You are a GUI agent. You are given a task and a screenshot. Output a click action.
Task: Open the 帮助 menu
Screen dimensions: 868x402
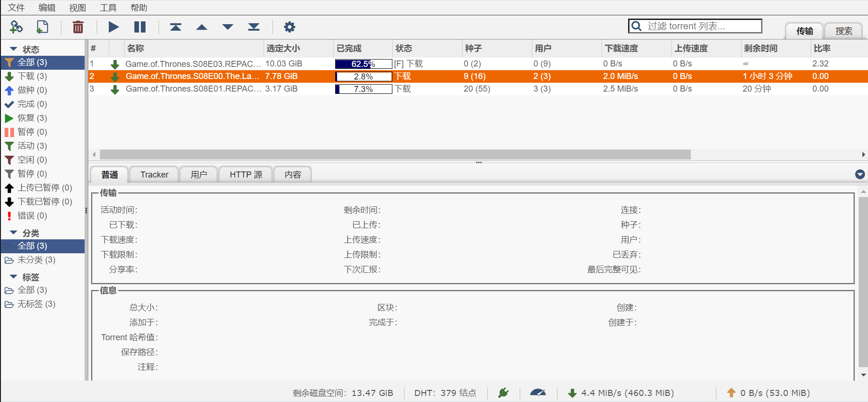[139, 7]
